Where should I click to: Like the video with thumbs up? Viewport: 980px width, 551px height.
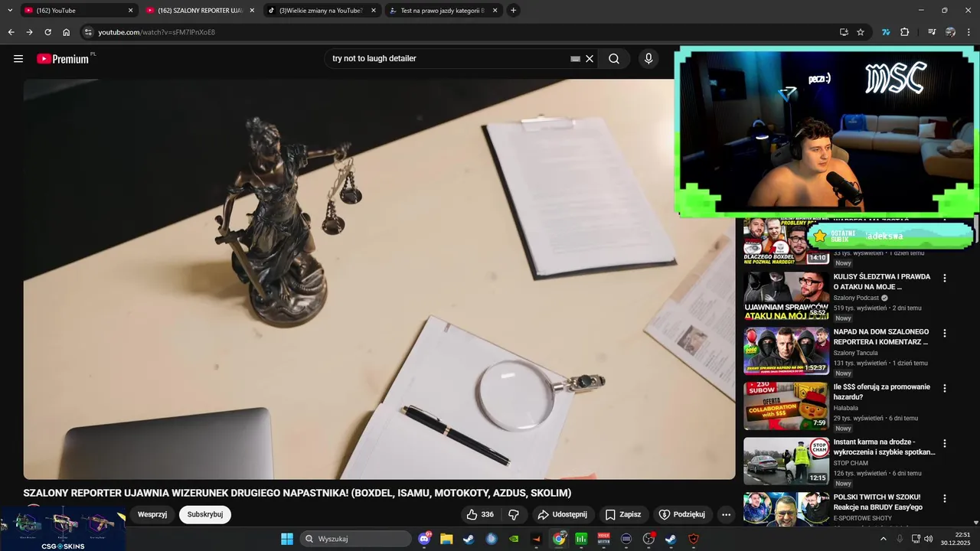point(480,515)
